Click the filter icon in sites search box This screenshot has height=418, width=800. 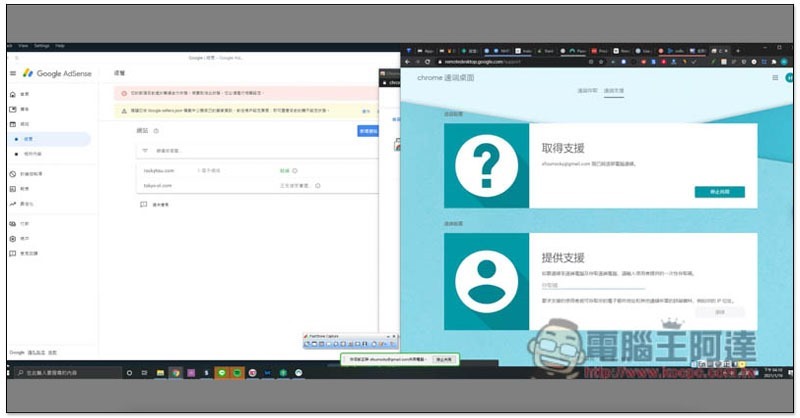pos(145,151)
